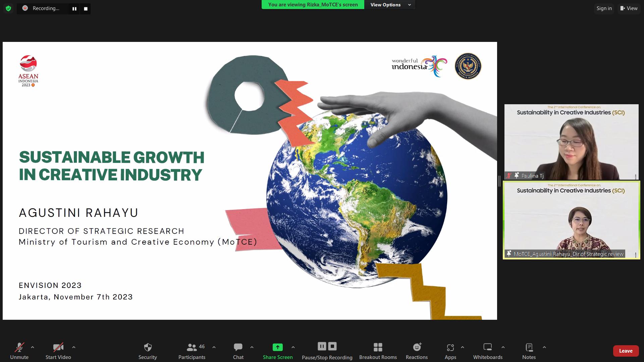Open the Participants panel
The height and width of the screenshot is (362, 644).
click(192, 347)
